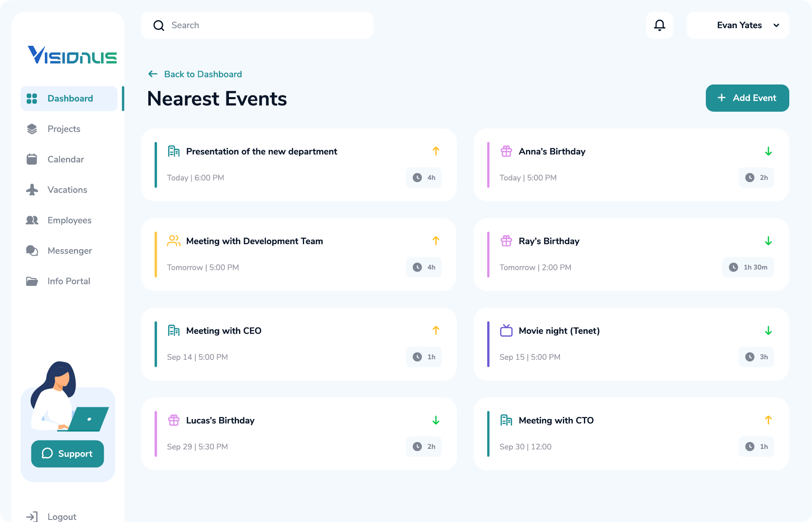This screenshot has width=812, height=522.
Task: Click the Add Event button
Action: tap(747, 98)
